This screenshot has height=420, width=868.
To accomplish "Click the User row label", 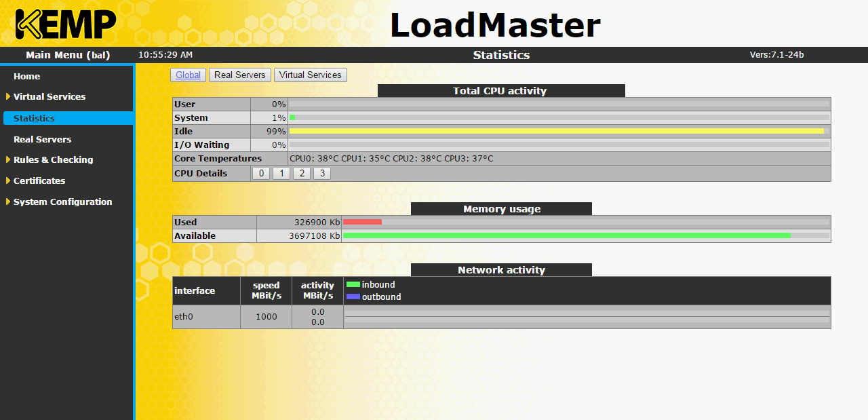I will pyautogui.click(x=184, y=104).
